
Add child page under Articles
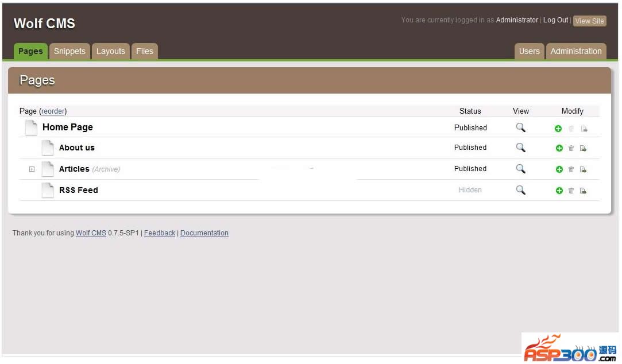(x=559, y=169)
